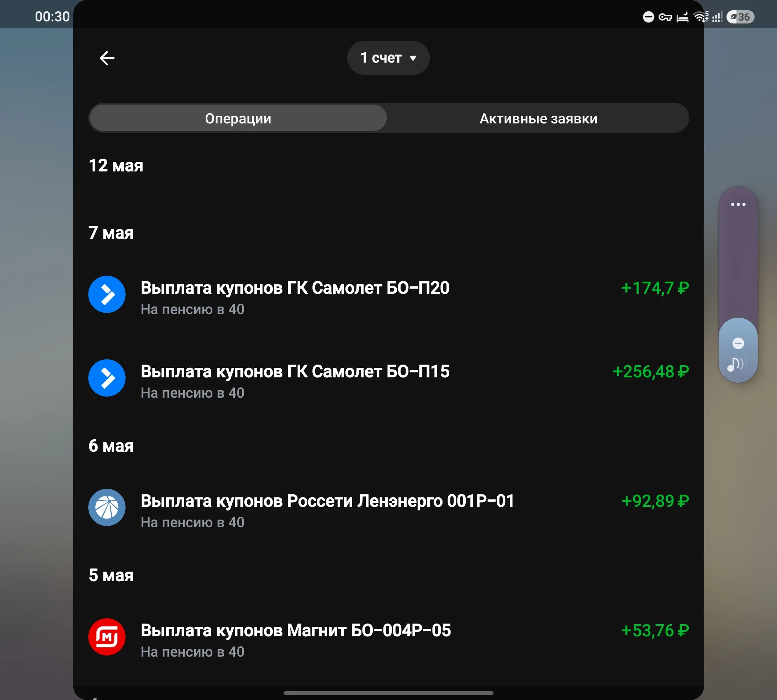
Task: Toggle the do-not-disturb icon in the volume panel
Action: tap(738, 343)
